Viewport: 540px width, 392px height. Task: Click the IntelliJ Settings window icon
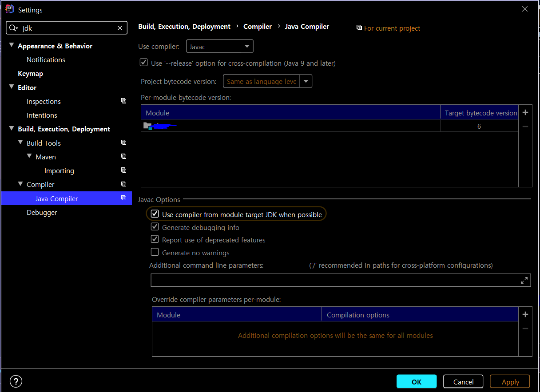tap(9, 9)
